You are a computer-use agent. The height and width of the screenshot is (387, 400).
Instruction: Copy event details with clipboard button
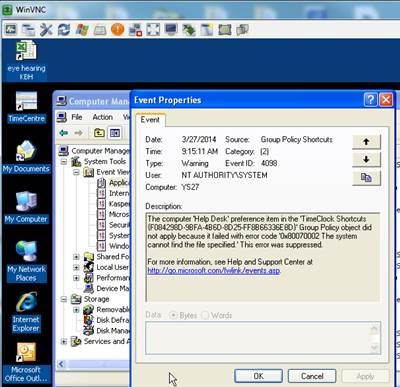[366, 177]
